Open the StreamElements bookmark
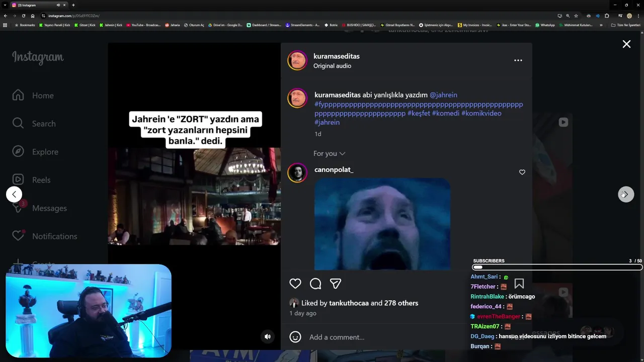This screenshot has width=644, height=362. pyautogui.click(x=302, y=25)
